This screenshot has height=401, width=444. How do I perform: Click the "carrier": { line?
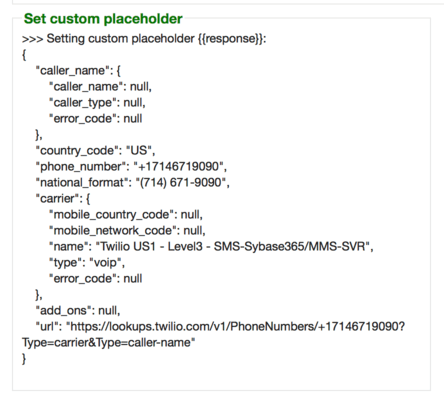click(63, 199)
